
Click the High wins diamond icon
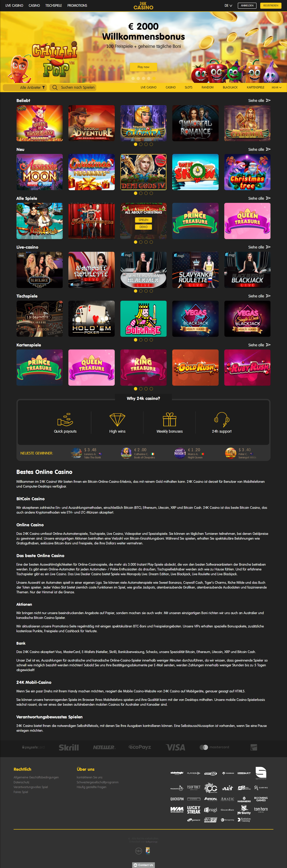tap(117, 419)
